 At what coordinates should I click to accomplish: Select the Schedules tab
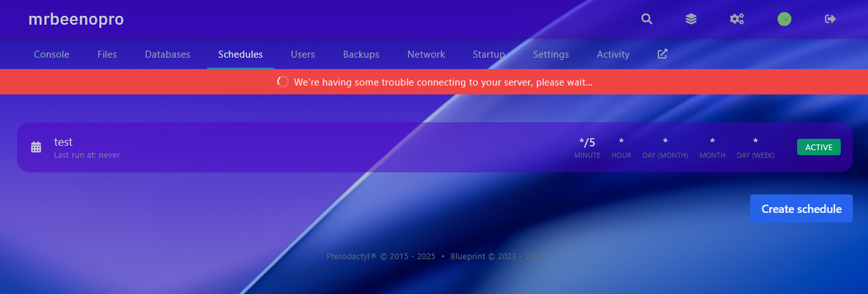coord(240,54)
